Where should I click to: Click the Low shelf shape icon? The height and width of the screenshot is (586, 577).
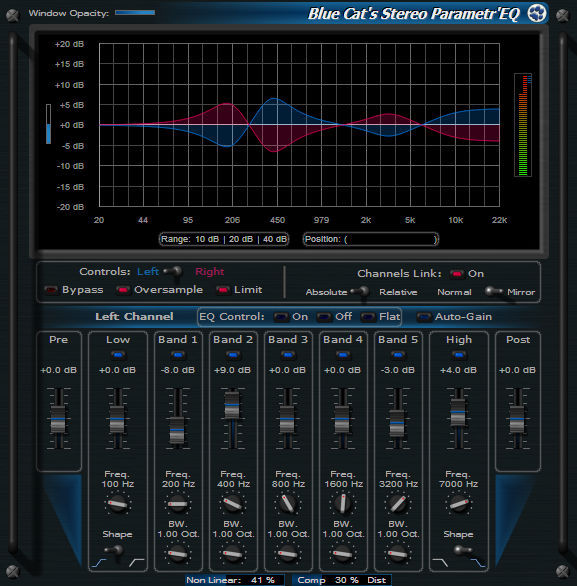click(x=99, y=562)
